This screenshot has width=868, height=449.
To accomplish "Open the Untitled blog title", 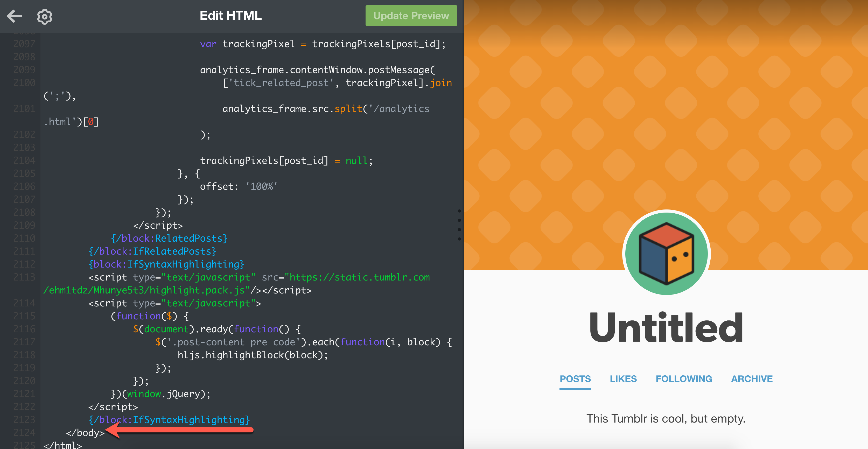I will click(x=666, y=327).
